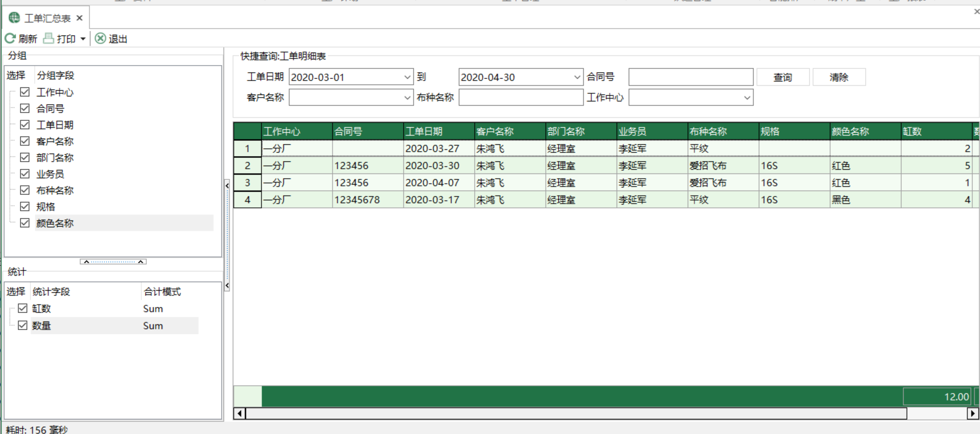Image resolution: width=980 pixels, height=434 pixels.
Task: Click the 部门名称 column header
Action: point(581,131)
